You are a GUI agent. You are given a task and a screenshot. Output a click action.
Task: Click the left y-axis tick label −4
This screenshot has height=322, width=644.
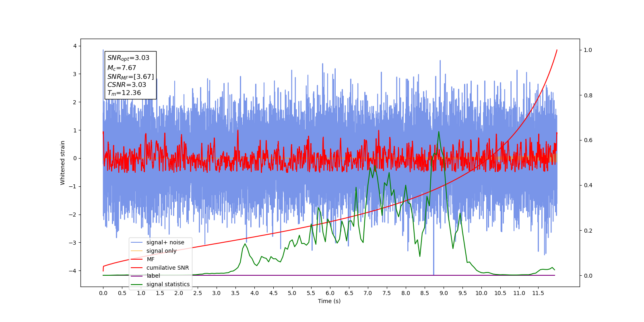(x=73, y=270)
